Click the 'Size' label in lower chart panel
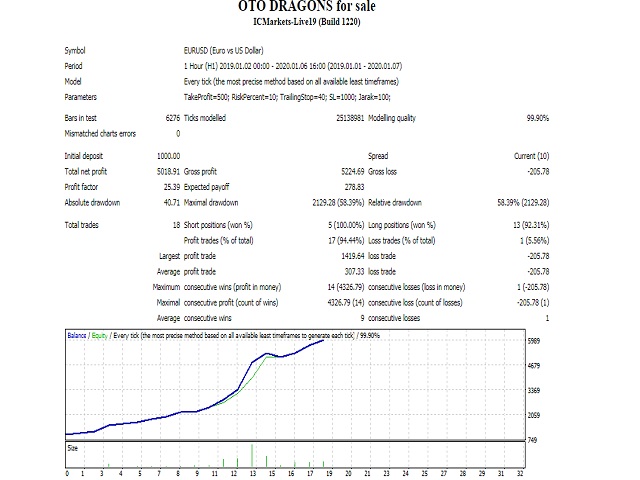 point(73,448)
